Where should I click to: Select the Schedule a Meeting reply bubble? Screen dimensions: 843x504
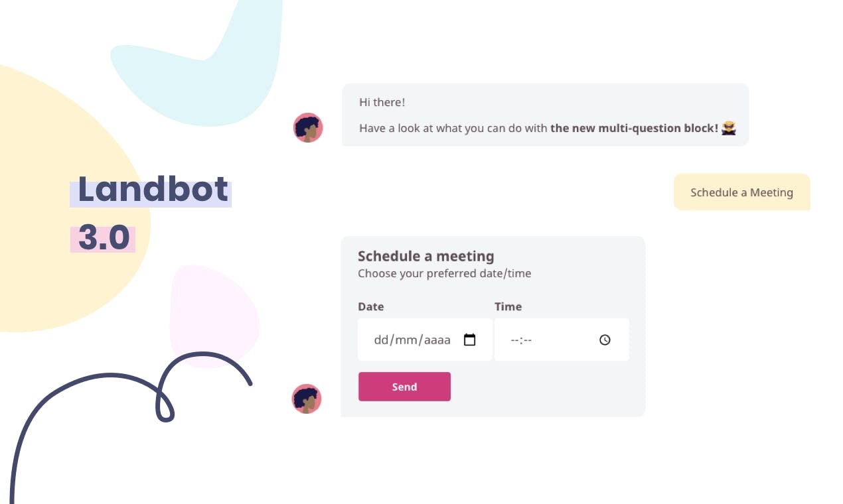pos(741,192)
